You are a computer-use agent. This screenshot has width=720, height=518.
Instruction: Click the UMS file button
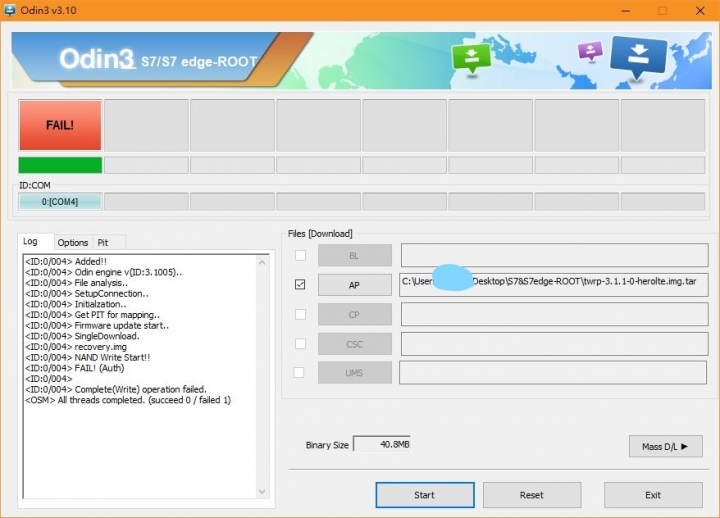[x=354, y=373]
